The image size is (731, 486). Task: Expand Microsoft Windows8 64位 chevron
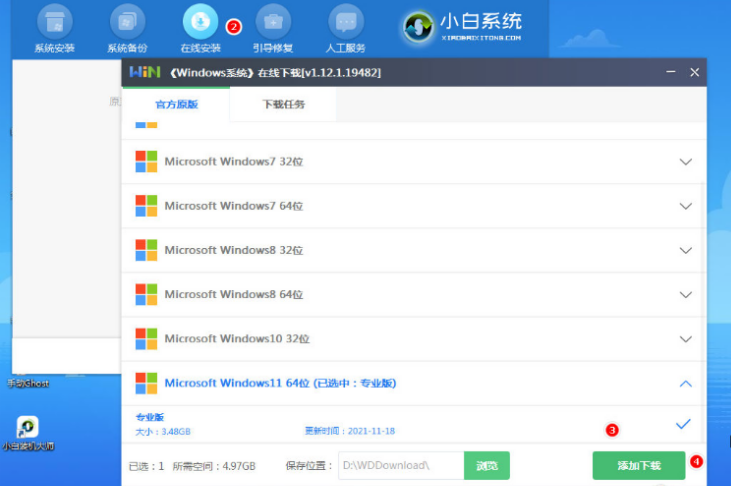pos(685,295)
